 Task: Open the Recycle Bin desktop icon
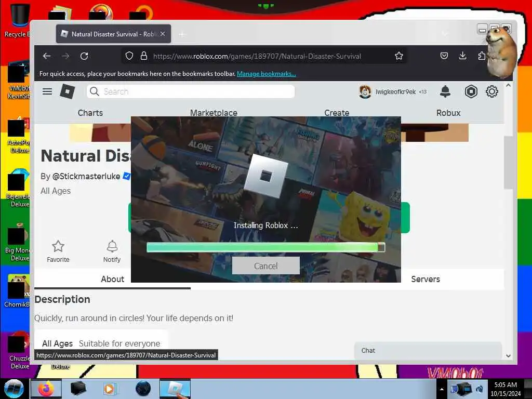click(x=18, y=20)
